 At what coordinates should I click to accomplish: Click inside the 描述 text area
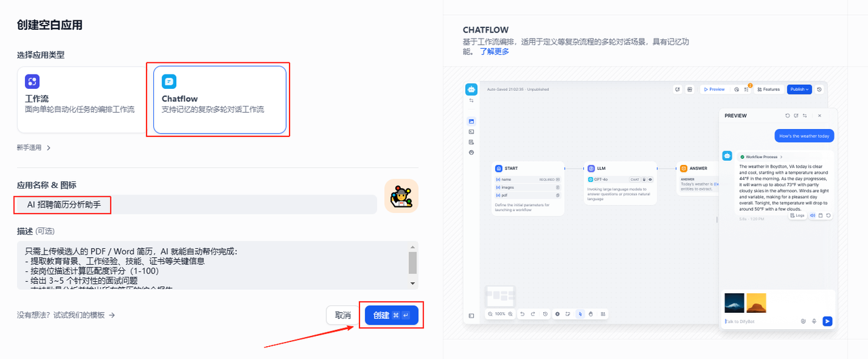click(x=212, y=265)
